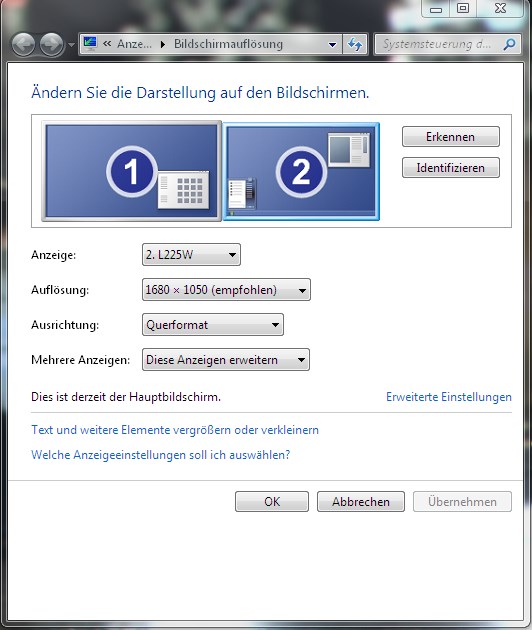Open Mehrere Anzeigen dropdown

click(226, 360)
